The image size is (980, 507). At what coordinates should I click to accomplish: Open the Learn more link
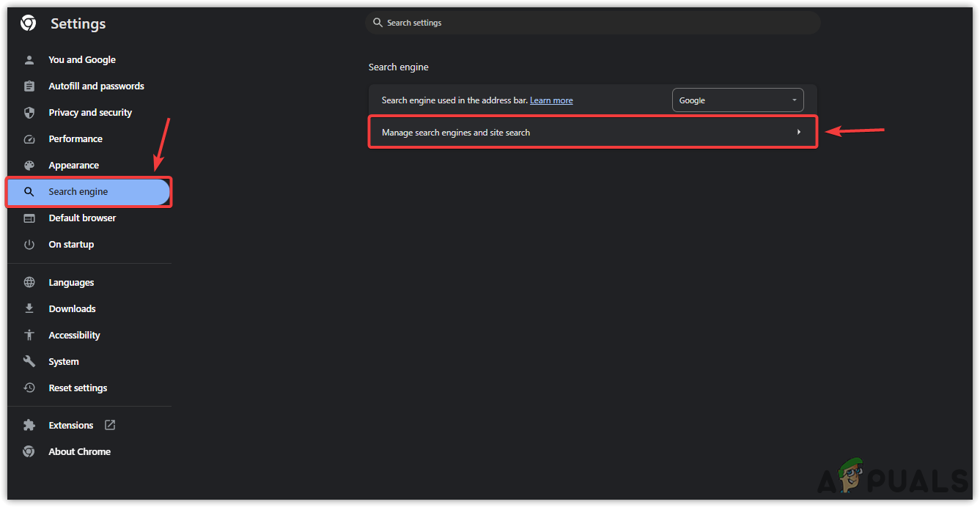(551, 100)
